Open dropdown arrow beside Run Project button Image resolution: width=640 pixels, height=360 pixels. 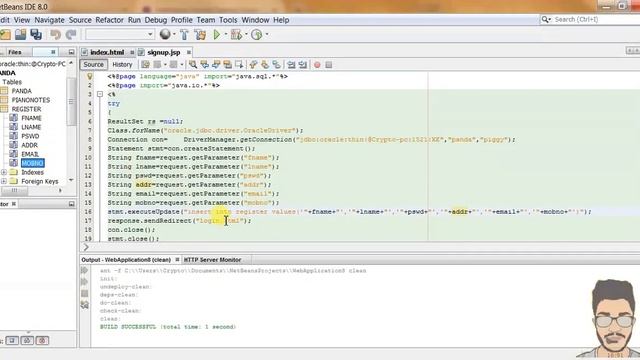pyautogui.click(x=226, y=35)
